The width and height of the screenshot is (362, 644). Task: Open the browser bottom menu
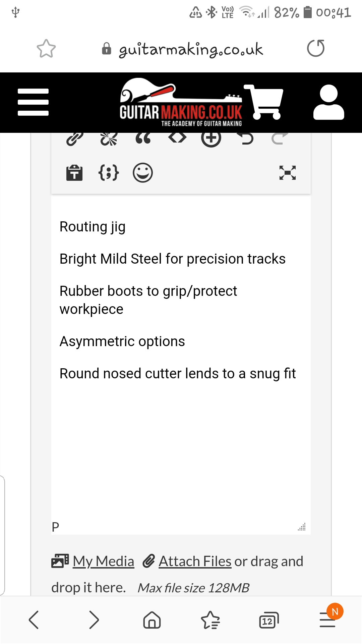[x=327, y=620]
